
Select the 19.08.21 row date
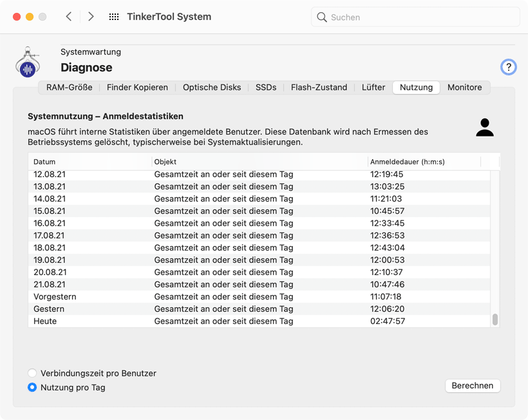[50, 260]
